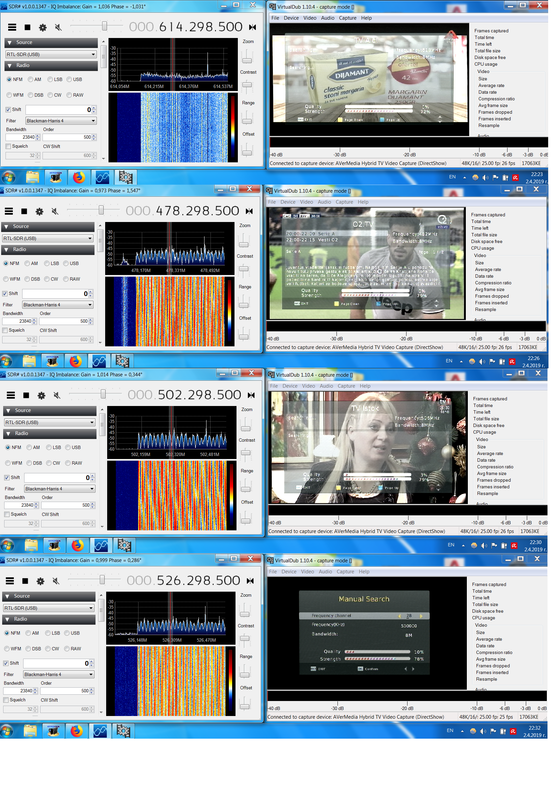
Task: Click Shift offset field in 478.298.500 window
Action: (x=58, y=294)
